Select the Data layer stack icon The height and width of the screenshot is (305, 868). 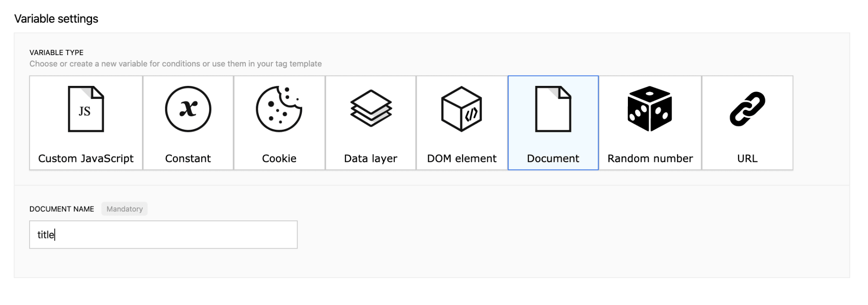[371, 108]
